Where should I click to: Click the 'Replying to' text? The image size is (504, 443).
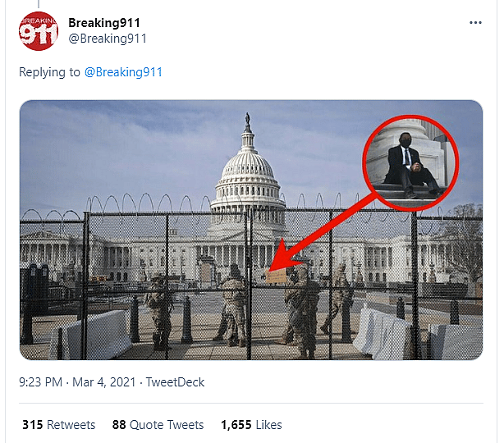(x=49, y=72)
